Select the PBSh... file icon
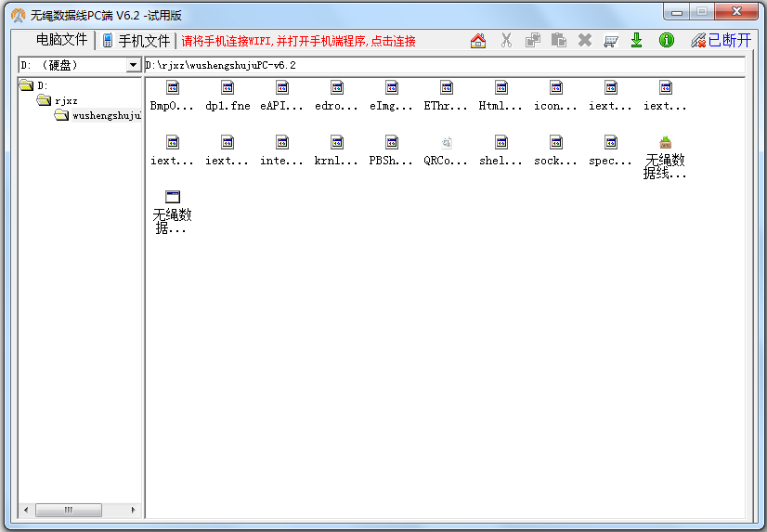This screenshot has width=767, height=532. point(391,150)
